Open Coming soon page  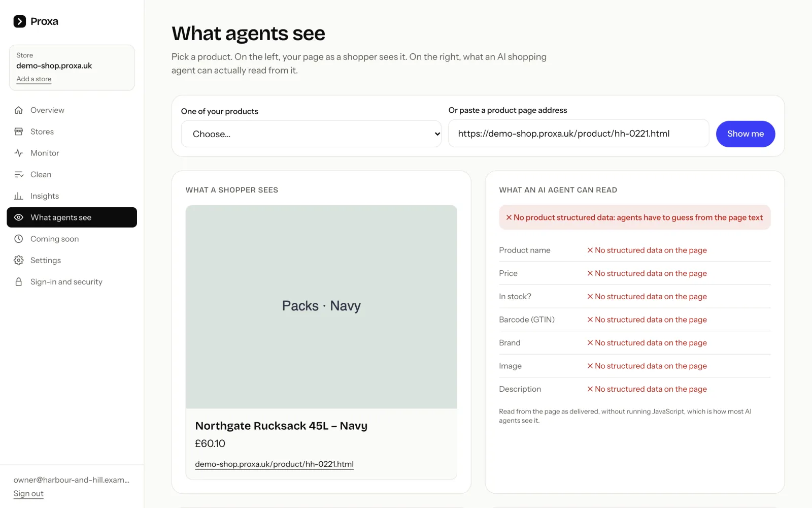click(72, 239)
